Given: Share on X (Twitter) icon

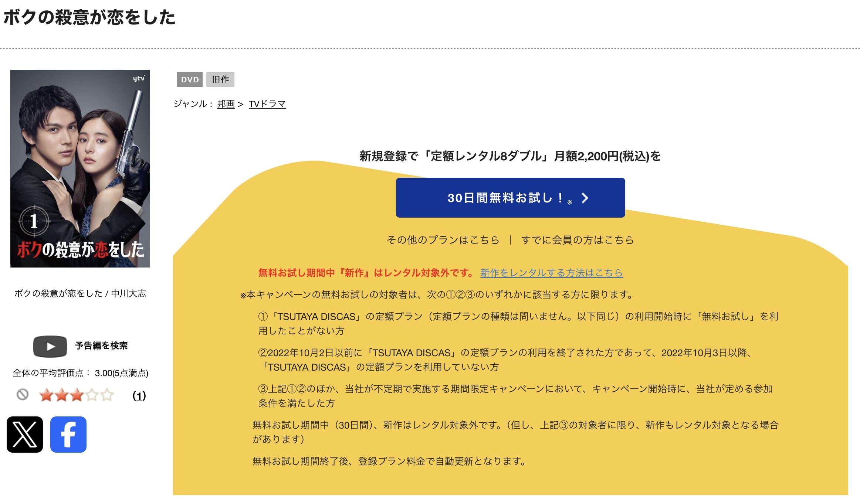Looking at the screenshot, I should [x=25, y=435].
